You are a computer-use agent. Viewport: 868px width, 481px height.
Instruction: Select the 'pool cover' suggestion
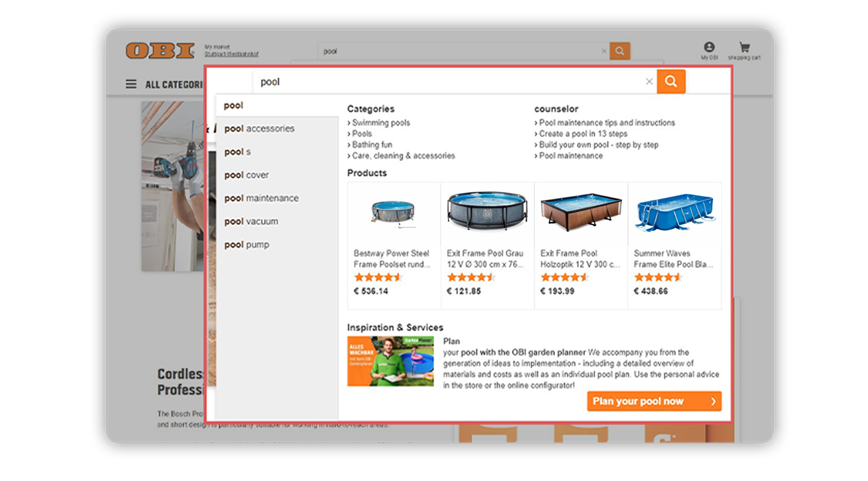pos(278,175)
